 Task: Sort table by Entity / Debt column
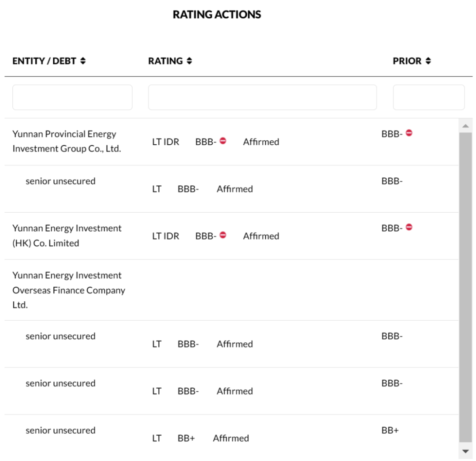tap(83, 61)
